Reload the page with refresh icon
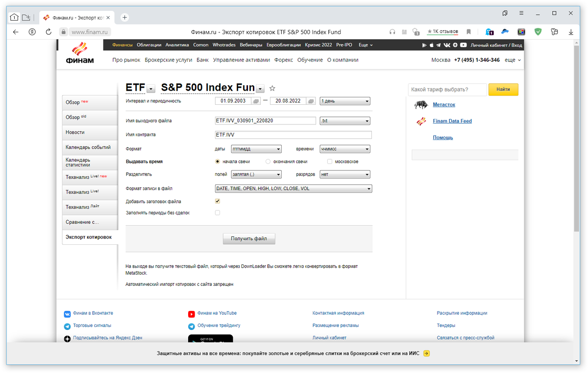The width and height of the screenshot is (588, 373). click(x=49, y=32)
